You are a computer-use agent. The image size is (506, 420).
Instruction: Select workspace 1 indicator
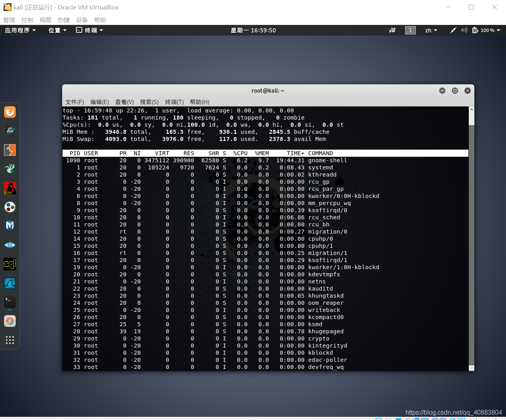(410, 30)
